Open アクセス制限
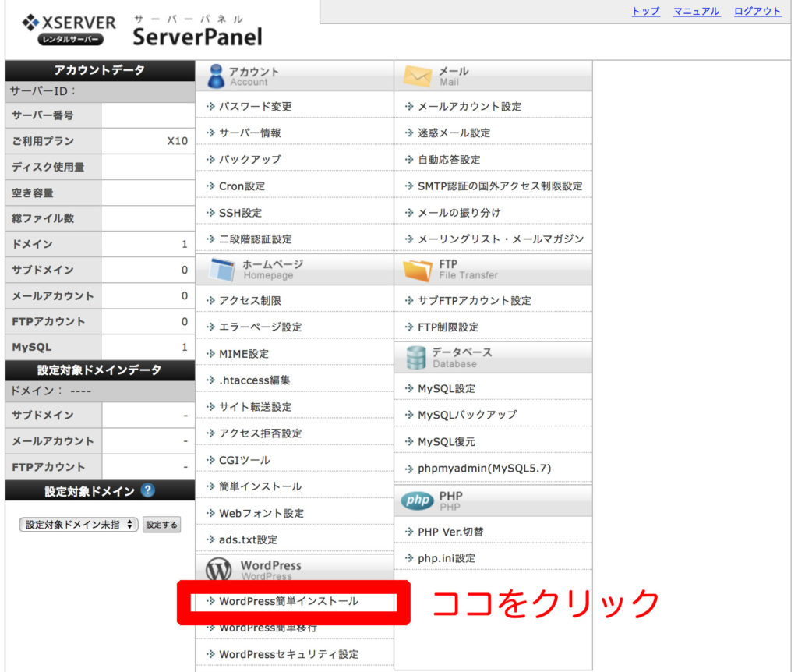Viewport: 798px width, 672px height. [x=250, y=301]
